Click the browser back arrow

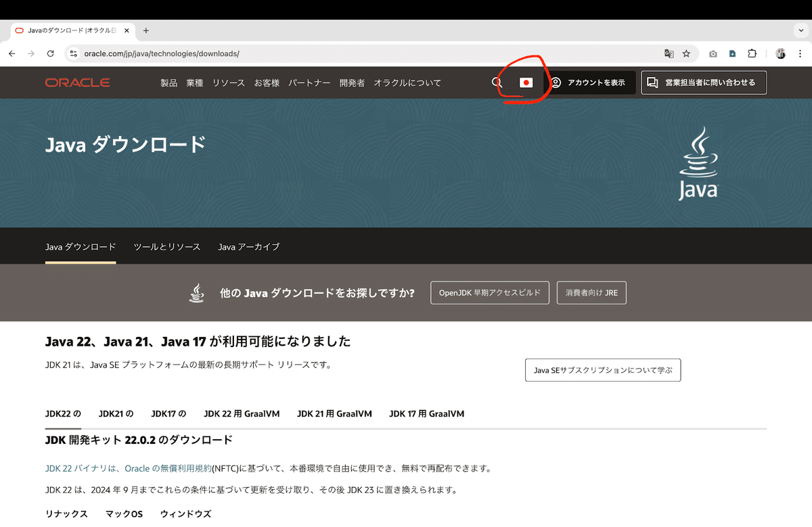[x=12, y=53]
